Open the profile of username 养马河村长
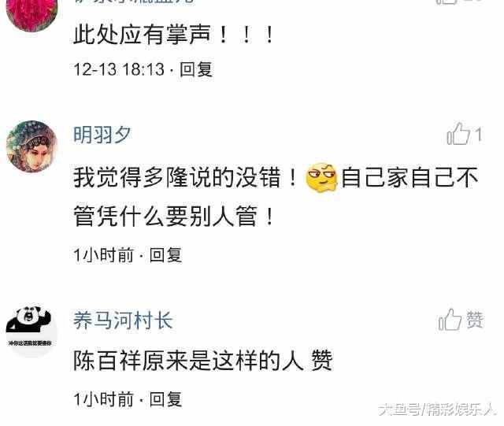 point(123,320)
